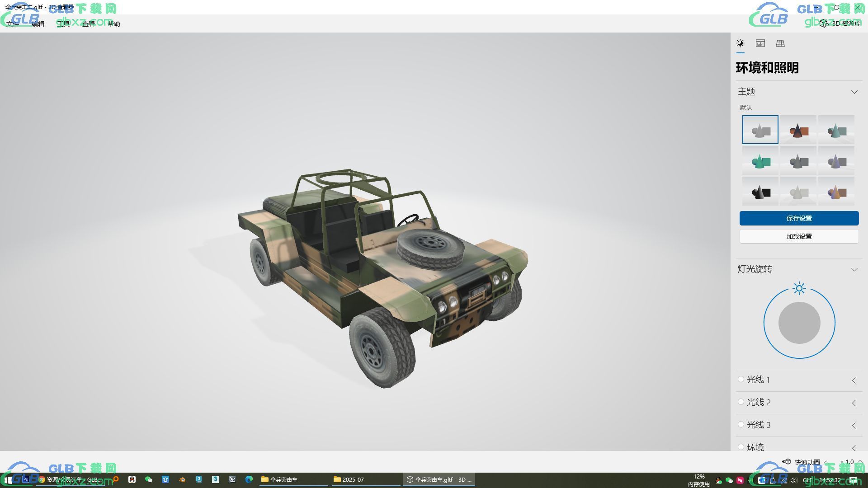Open the 3D resource library

[841, 23]
